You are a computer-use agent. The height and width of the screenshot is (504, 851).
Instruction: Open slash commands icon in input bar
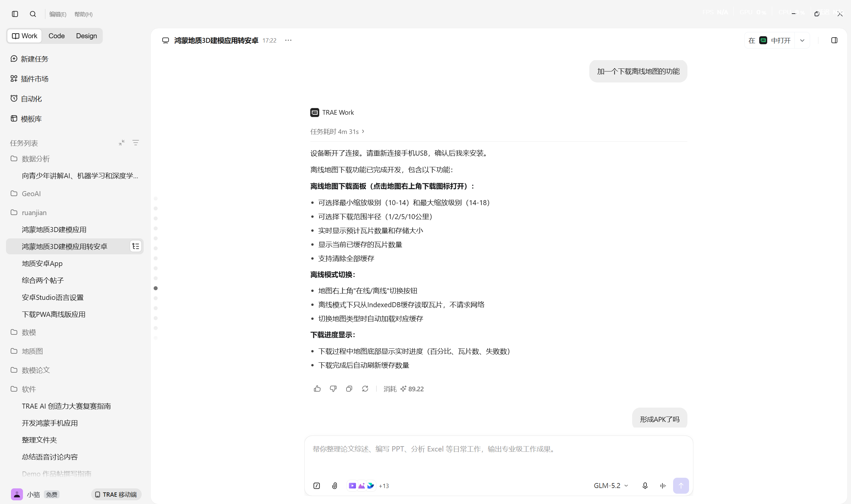[317, 486]
